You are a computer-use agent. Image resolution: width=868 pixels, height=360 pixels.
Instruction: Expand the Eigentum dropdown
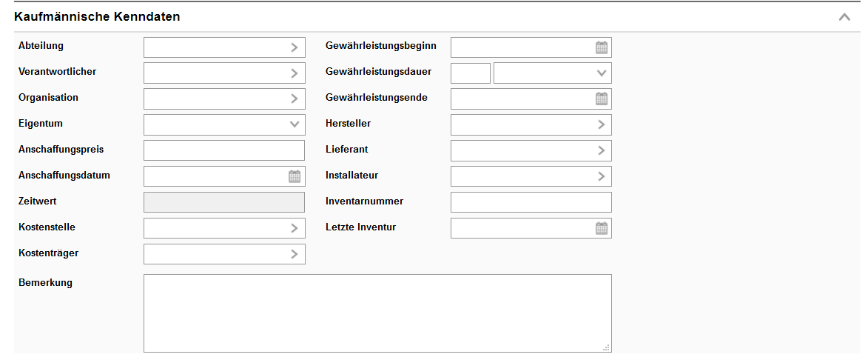coord(295,124)
